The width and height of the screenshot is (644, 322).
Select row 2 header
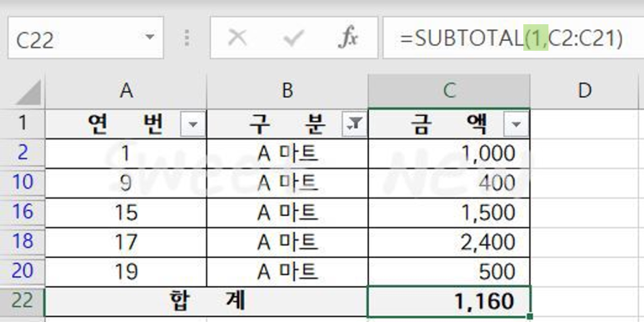point(22,153)
